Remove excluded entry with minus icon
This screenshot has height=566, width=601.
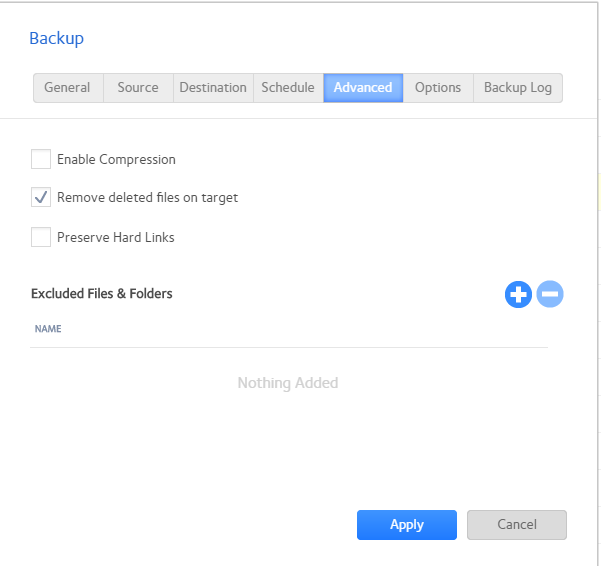[550, 294]
